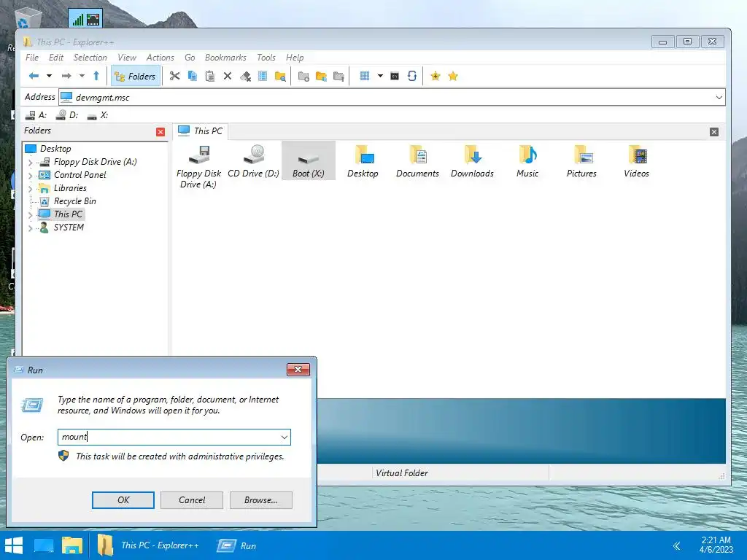The height and width of the screenshot is (560, 747).
Task: Click the Cut scissors icon
Action: point(175,76)
